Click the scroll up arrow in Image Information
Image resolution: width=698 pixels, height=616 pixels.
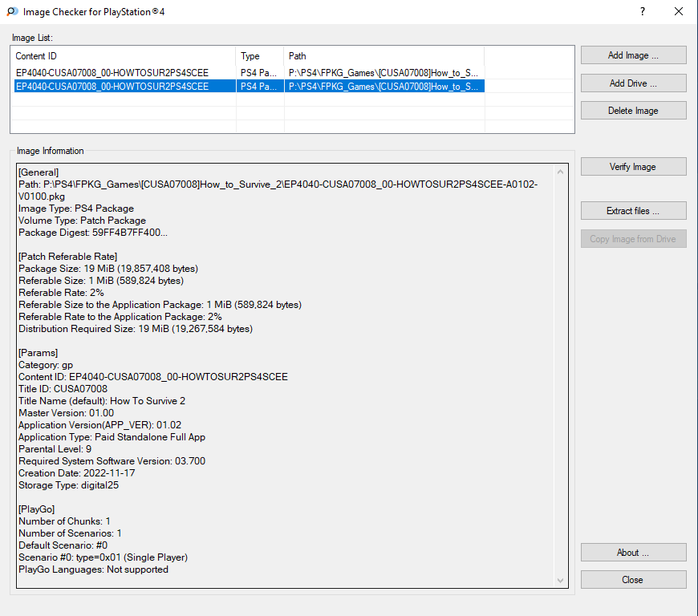click(561, 172)
